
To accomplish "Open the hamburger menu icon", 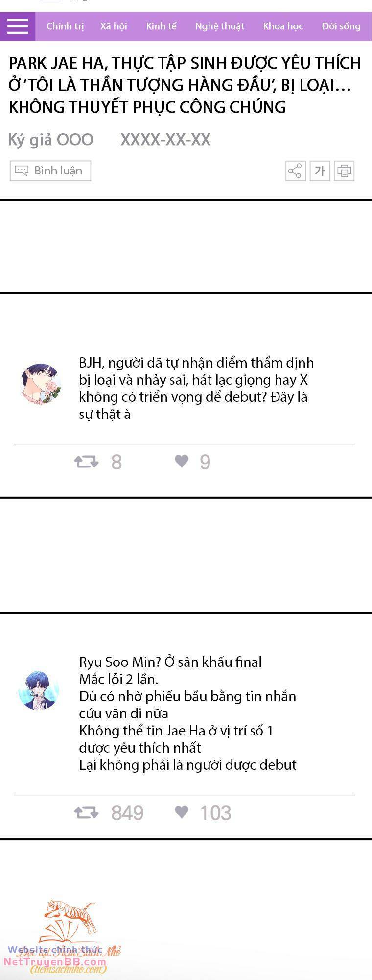I will click(18, 26).
